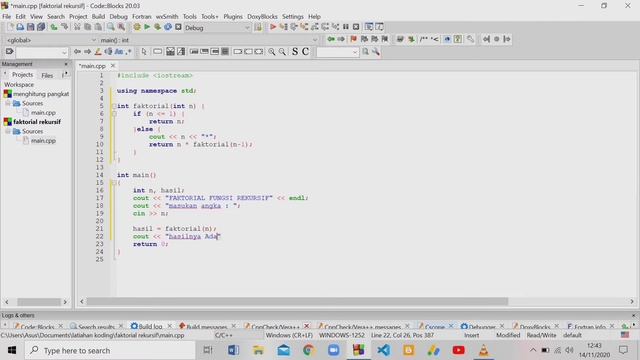Click the Find magnifier icon
Viewport: 640px width, 360px height.
111,27
